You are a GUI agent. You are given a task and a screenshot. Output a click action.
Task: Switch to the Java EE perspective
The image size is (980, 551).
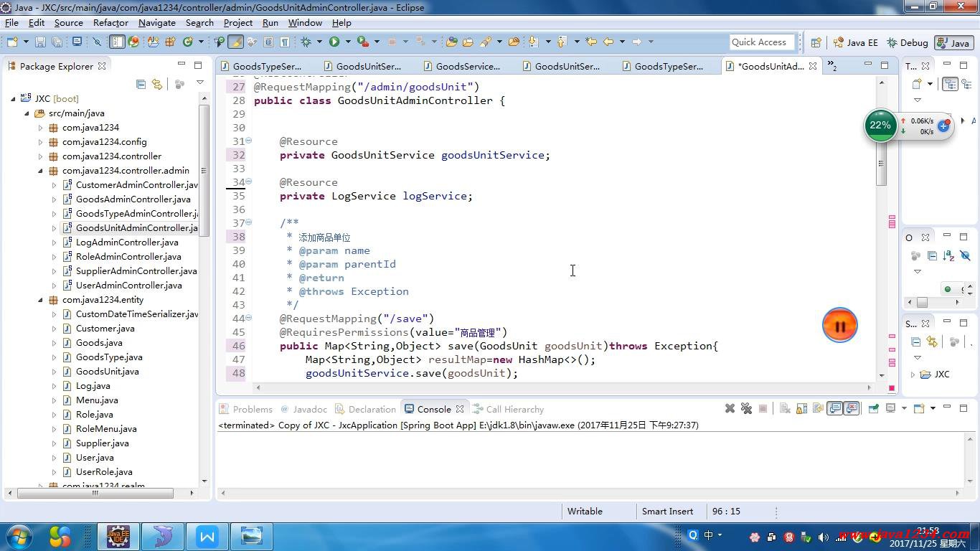pyautogui.click(x=856, y=42)
